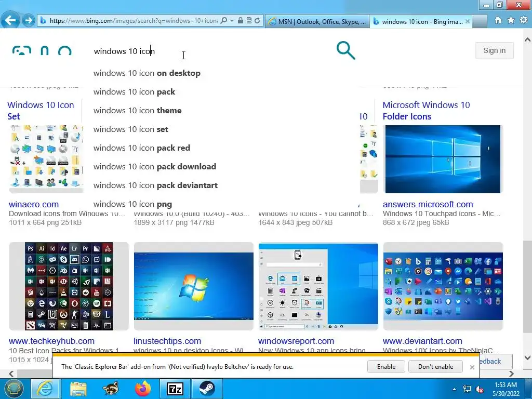Launch 7-Zip from the taskbar
532x399 pixels.
coord(175,389)
